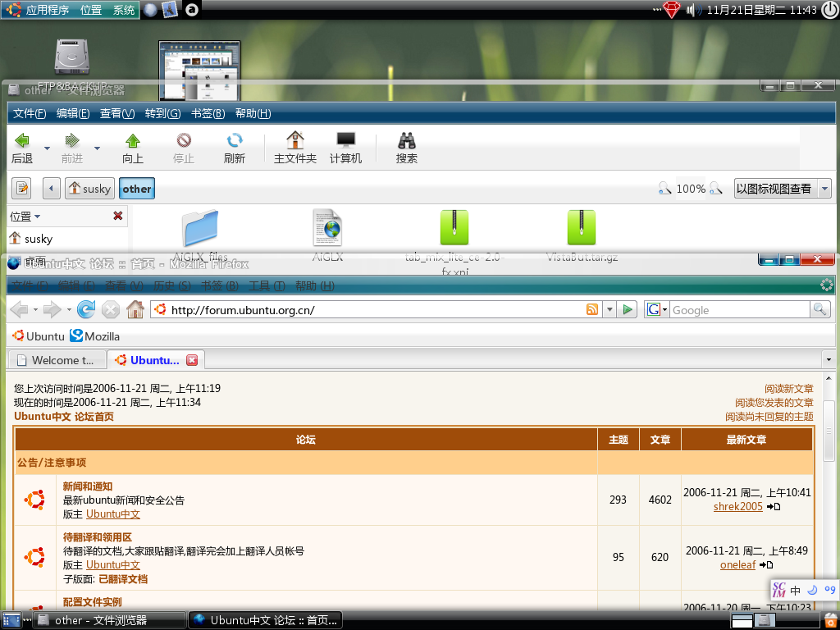Zoom out in the file browser

coord(664,189)
